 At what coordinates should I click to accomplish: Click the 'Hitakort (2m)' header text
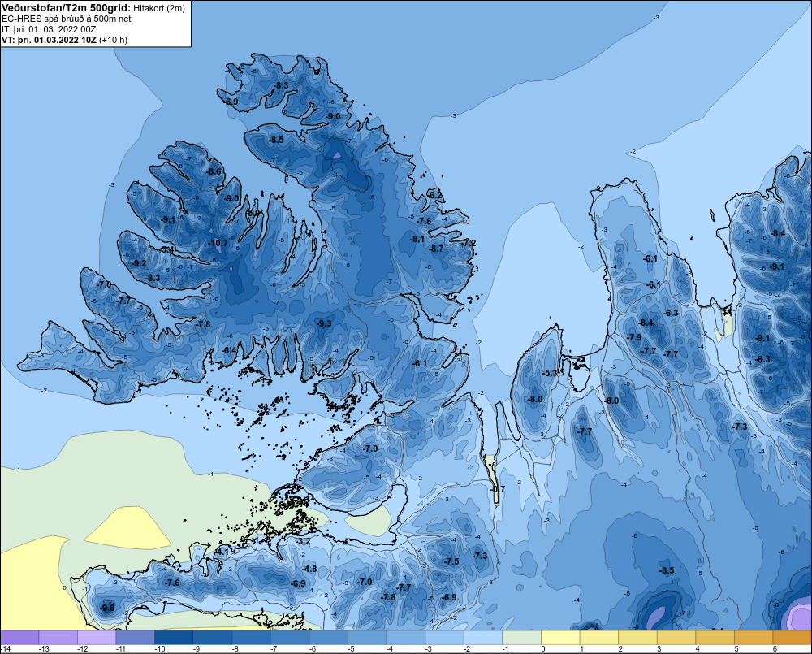tap(159, 8)
